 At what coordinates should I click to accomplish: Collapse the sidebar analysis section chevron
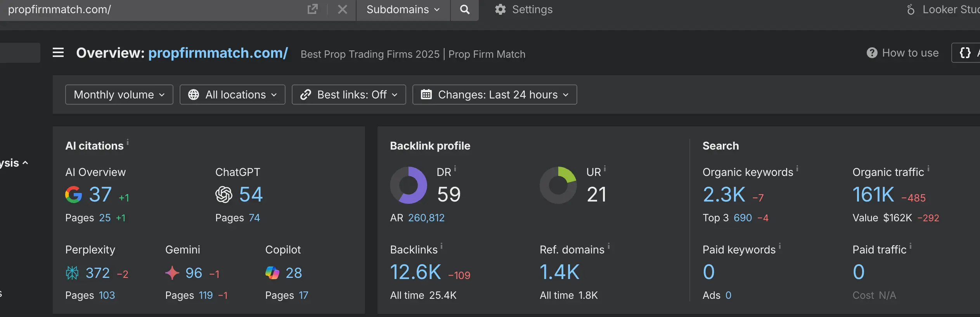coord(26,163)
